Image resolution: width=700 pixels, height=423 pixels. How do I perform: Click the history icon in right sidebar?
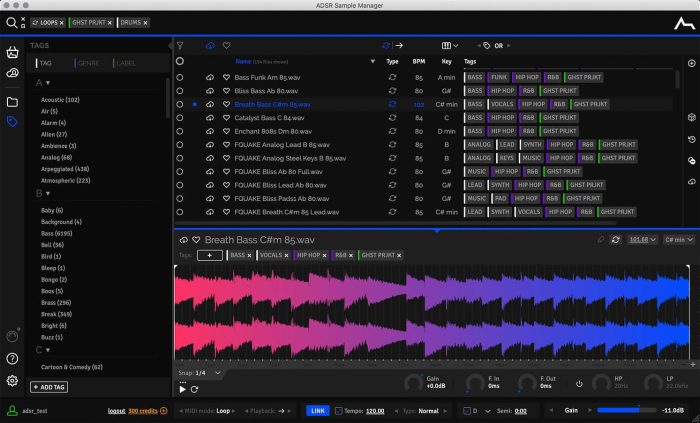pyautogui.click(x=692, y=139)
